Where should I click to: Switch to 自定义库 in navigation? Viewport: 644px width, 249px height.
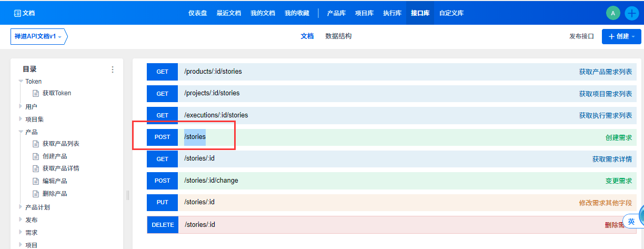[x=451, y=13]
